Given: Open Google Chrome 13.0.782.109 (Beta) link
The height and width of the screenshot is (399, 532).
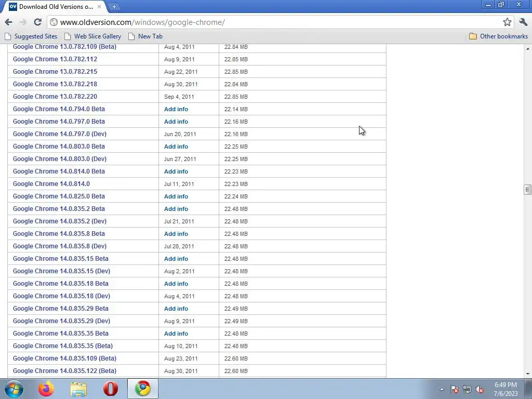Looking at the screenshot, I should pyautogui.click(x=64, y=47).
